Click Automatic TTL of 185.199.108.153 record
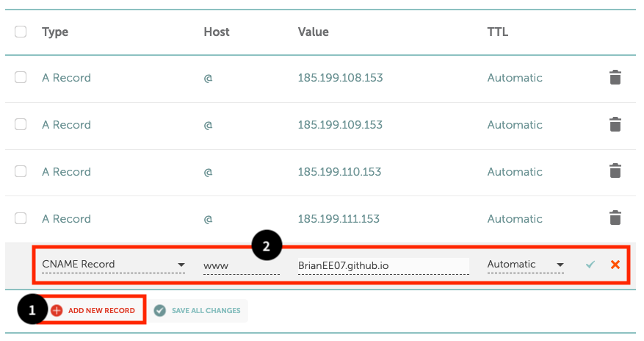This screenshot has width=644, height=341. click(x=515, y=78)
